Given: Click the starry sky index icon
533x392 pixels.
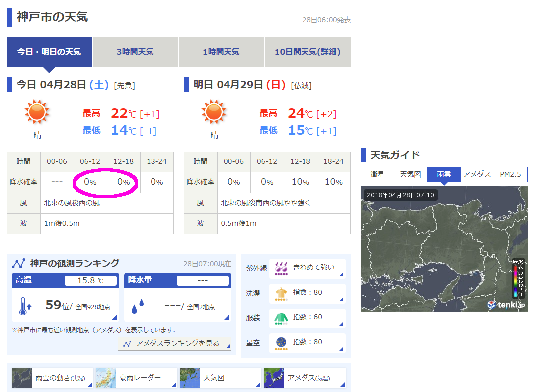Looking at the screenshot, I should [281, 343].
